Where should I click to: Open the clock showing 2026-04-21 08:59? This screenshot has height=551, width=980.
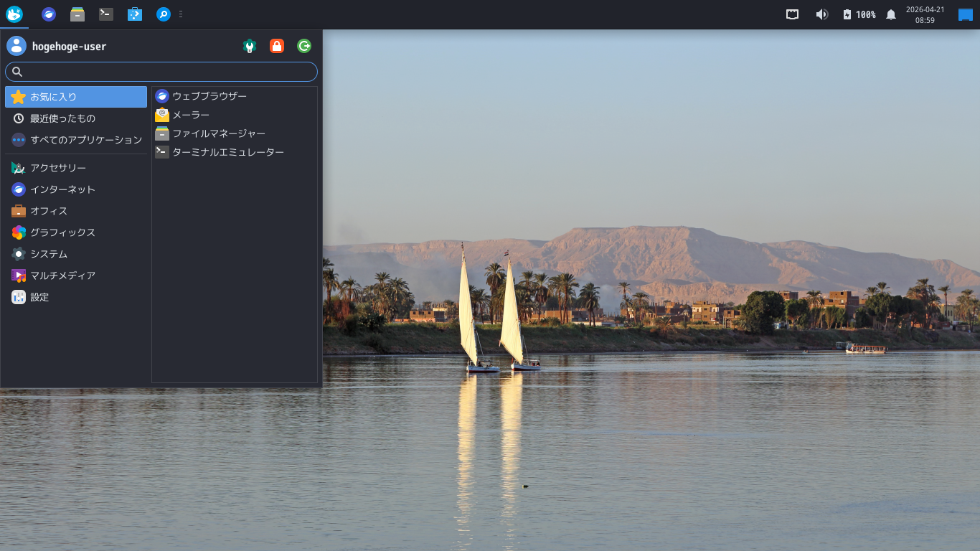(x=925, y=14)
